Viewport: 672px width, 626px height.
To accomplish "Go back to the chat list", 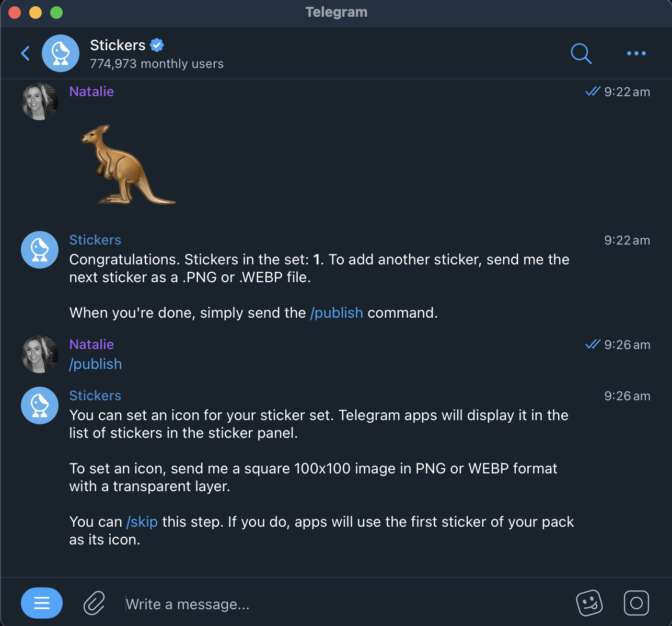I will coord(25,53).
